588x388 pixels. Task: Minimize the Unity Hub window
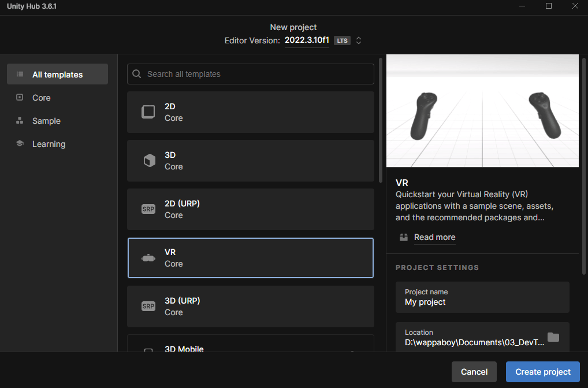click(x=522, y=6)
